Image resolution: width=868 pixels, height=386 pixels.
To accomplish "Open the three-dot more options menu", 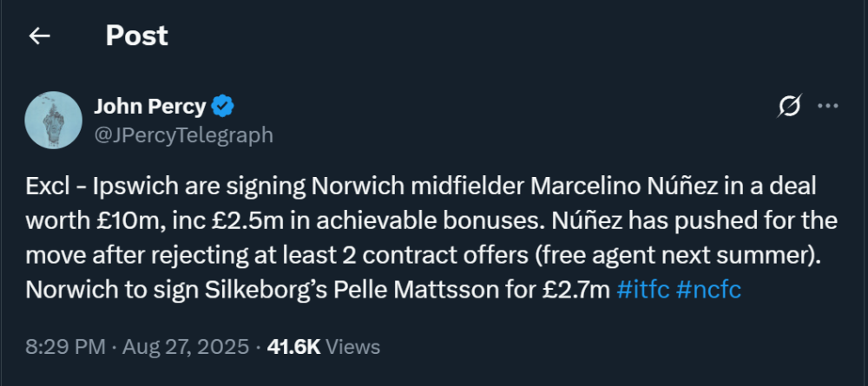I will tap(829, 107).
